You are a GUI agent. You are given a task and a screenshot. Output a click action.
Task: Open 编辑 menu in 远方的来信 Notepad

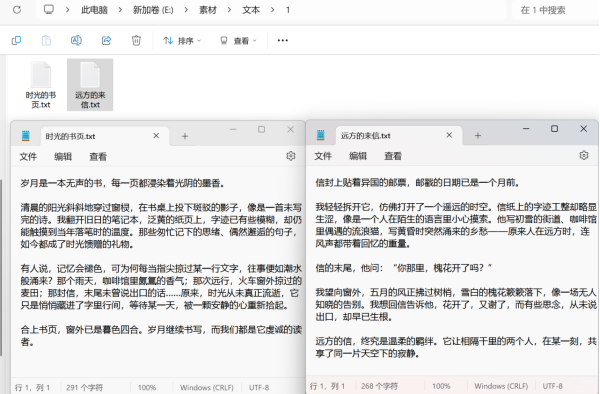(358, 156)
